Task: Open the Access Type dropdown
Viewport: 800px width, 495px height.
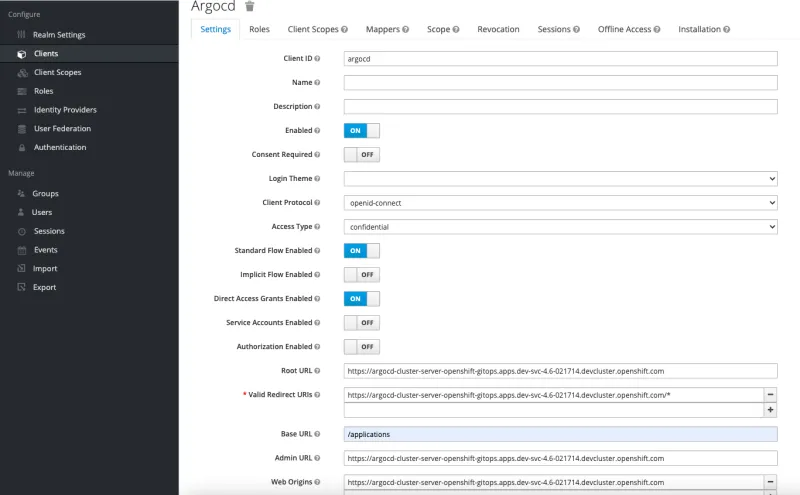Action: pyautogui.click(x=561, y=227)
